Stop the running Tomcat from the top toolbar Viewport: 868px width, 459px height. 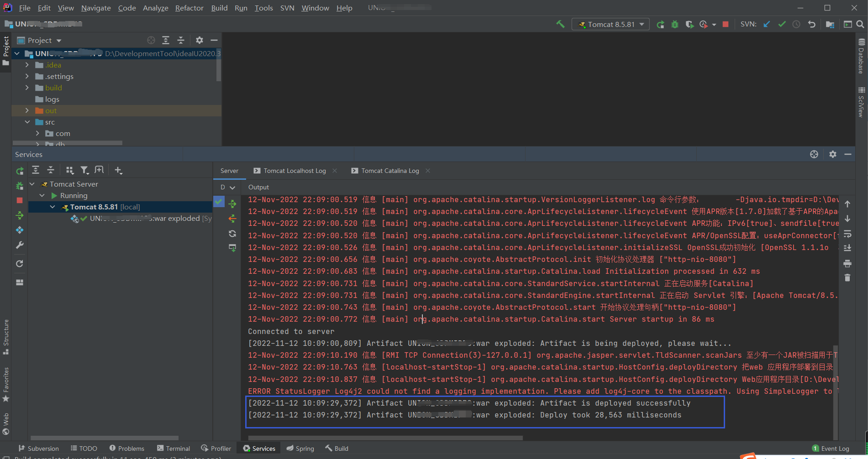(x=726, y=24)
